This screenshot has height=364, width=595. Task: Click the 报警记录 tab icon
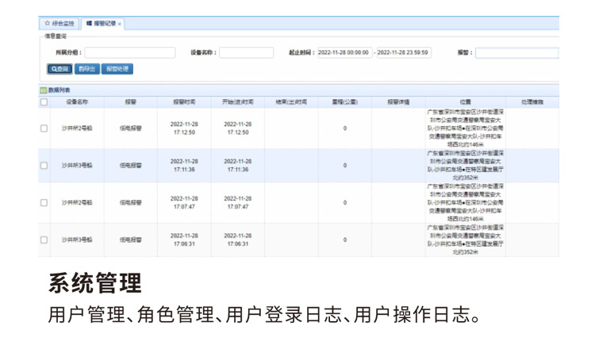point(89,24)
